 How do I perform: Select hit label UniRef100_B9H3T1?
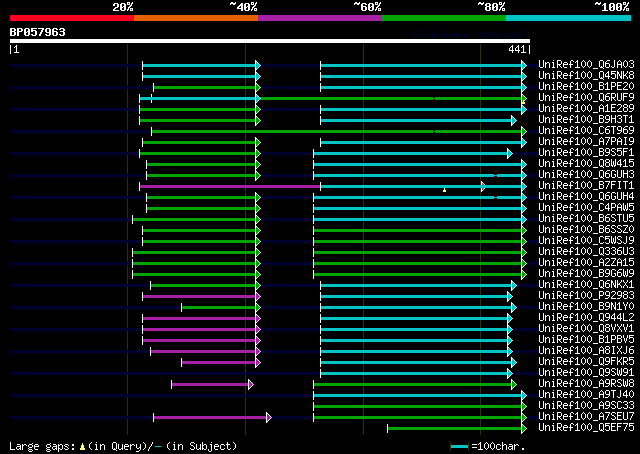click(x=586, y=119)
